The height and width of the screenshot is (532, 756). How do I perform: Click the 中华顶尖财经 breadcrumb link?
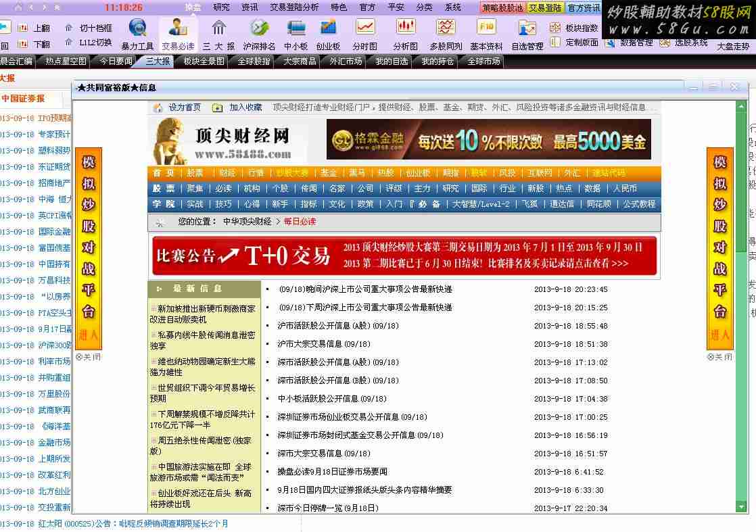[x=247, y=222]
